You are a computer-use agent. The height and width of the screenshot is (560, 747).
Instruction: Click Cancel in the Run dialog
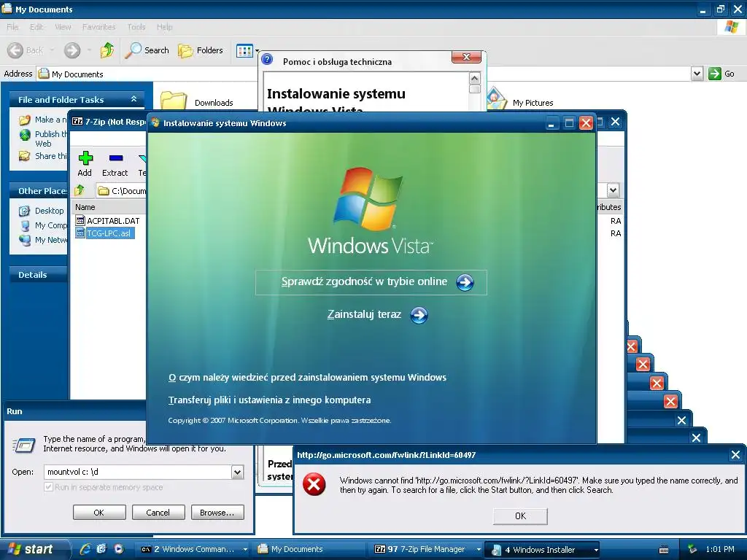pyautogui.click(x=158, y=513)
